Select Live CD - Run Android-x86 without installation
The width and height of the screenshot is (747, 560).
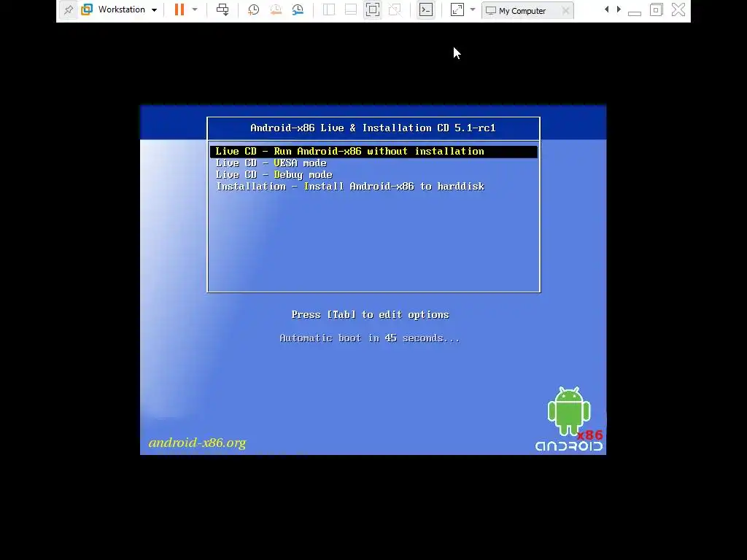click(373, 152)
